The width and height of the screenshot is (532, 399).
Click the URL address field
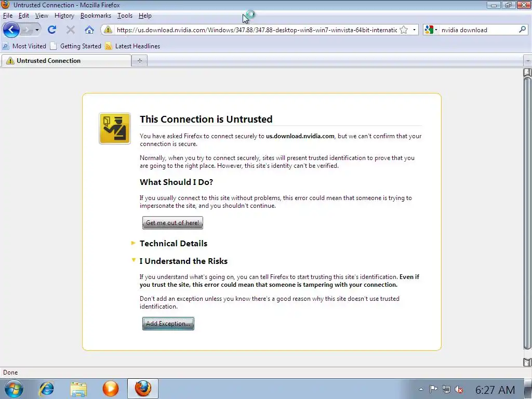coord(257,30)
